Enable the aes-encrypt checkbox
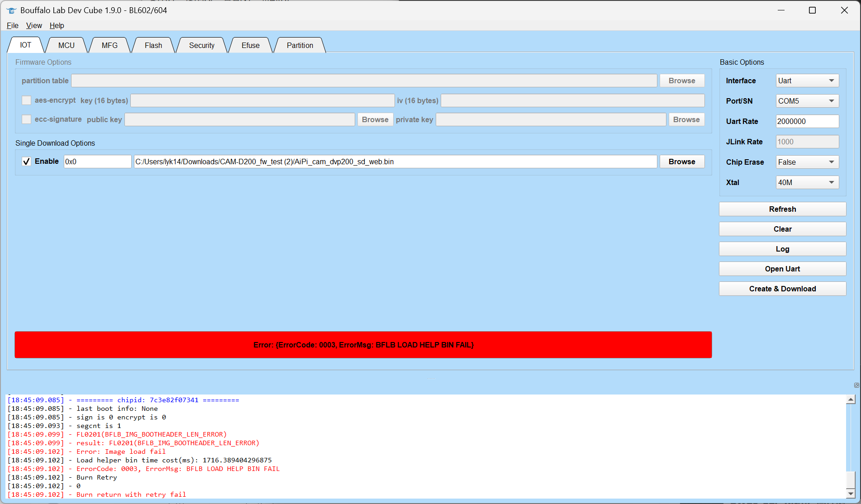The image size is (861, 504). [x=27, y=100]
